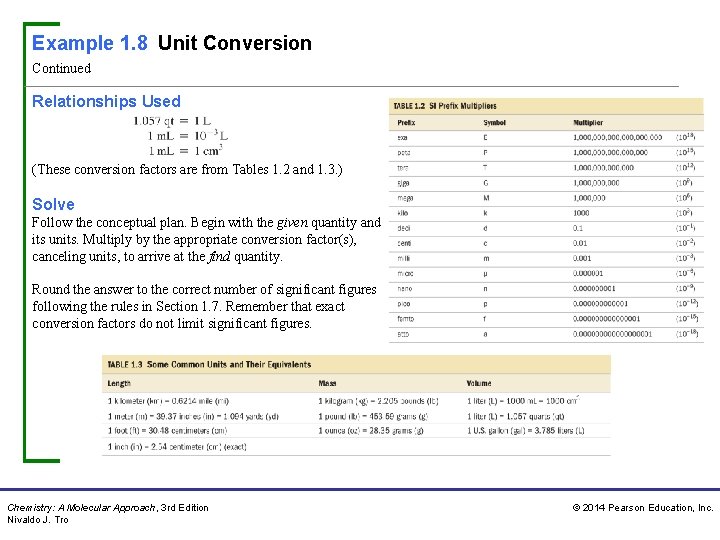Click the 'atto' prefix cell
720x540 pixels.
[403, 334]
